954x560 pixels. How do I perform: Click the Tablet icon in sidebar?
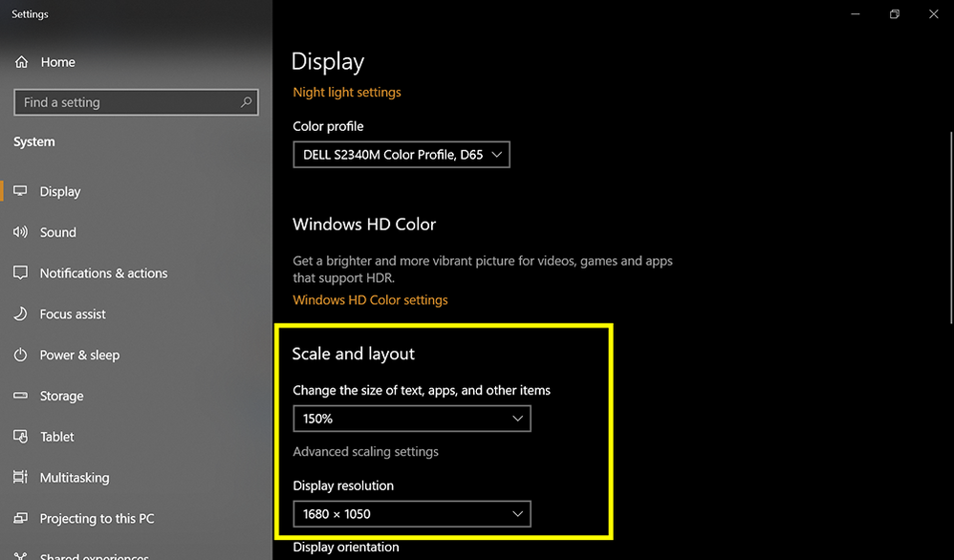click(21, 437)
